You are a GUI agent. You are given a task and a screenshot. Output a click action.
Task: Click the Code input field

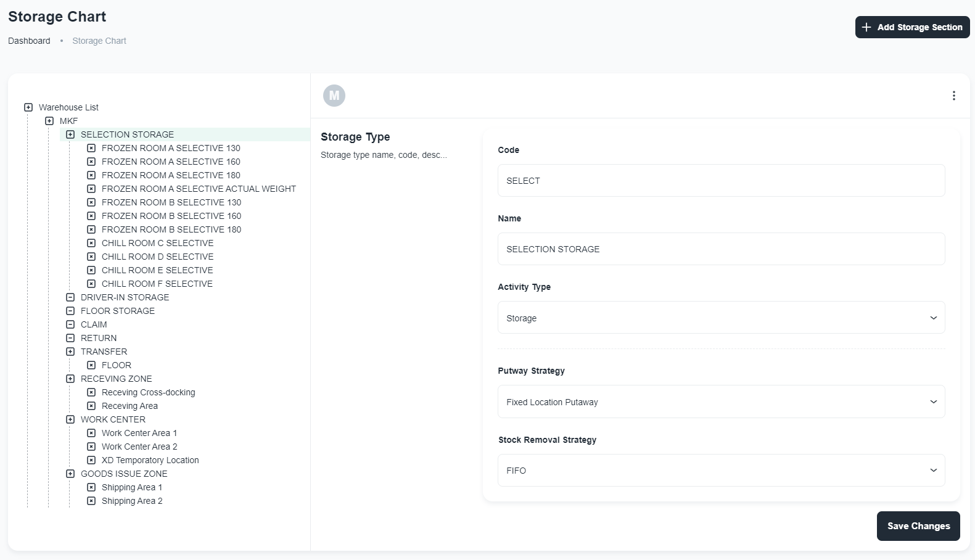point(721,181)
